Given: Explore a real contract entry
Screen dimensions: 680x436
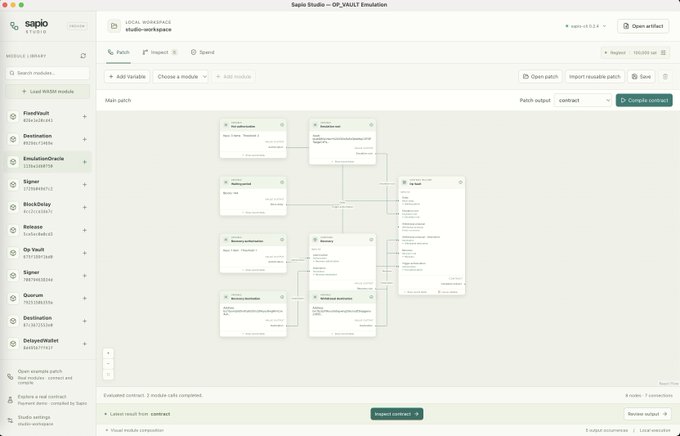Looking at the screenshot, I should tap(46, 400).
